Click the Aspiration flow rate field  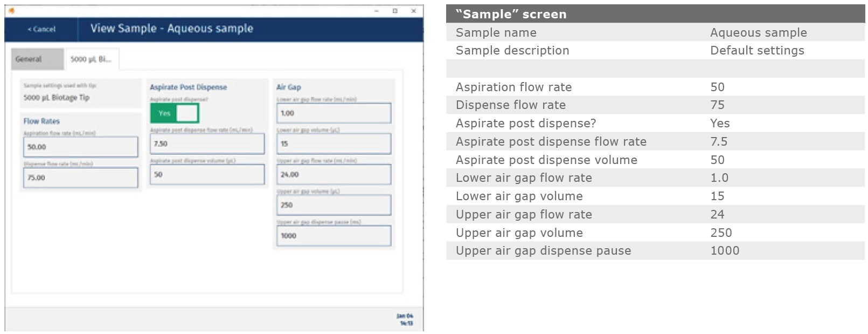(x=81, y=147)
